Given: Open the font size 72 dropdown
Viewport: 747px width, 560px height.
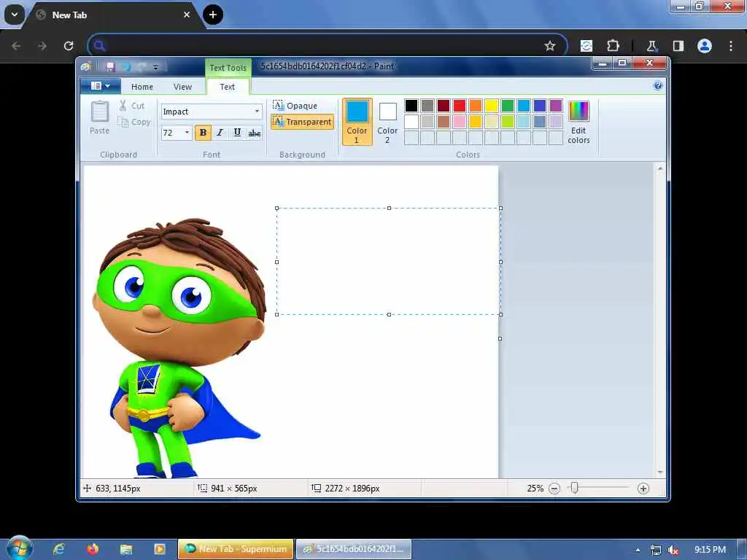Looking at the screenshot, I should tap(187, 133).
